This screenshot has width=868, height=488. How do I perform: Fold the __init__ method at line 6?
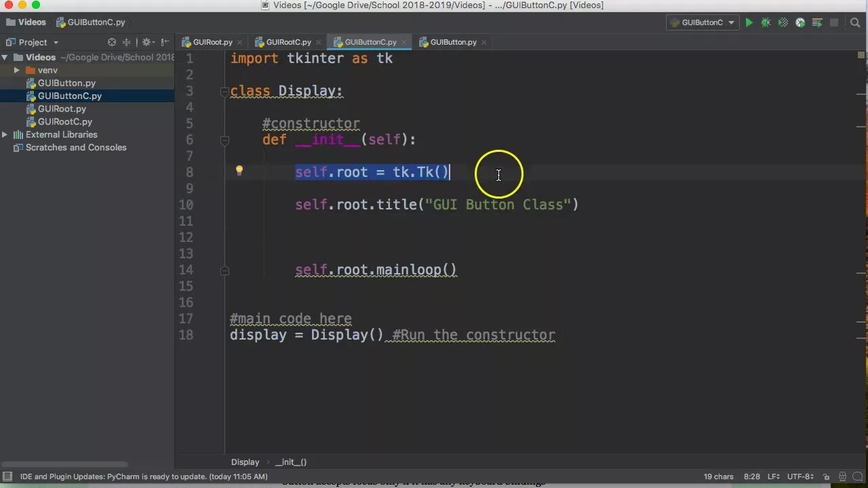[x=224, y=140]
